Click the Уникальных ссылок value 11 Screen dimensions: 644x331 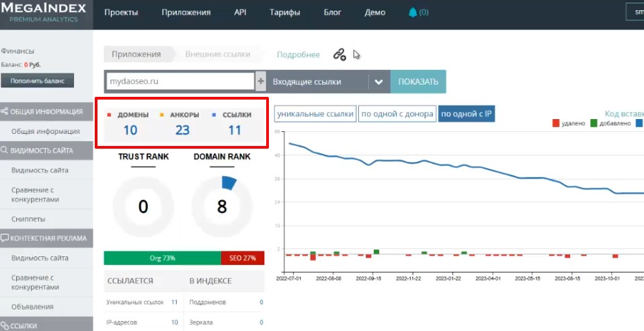point(174,302)
